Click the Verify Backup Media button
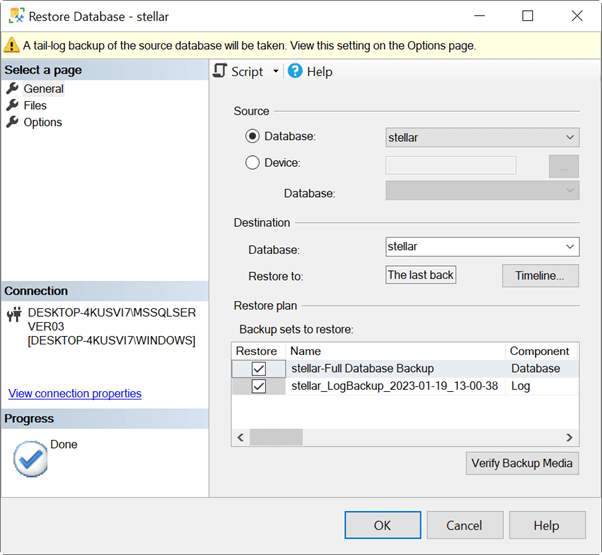 click(x=522, y=462)
